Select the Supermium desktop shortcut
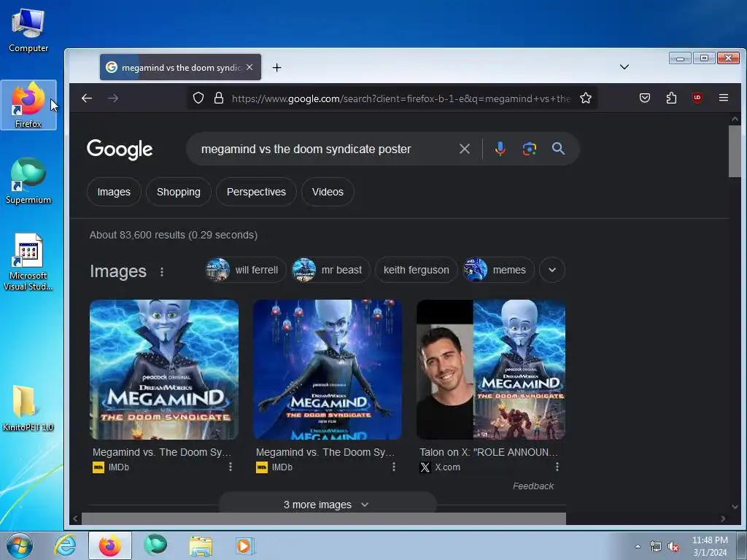 [x=28, y=181]
